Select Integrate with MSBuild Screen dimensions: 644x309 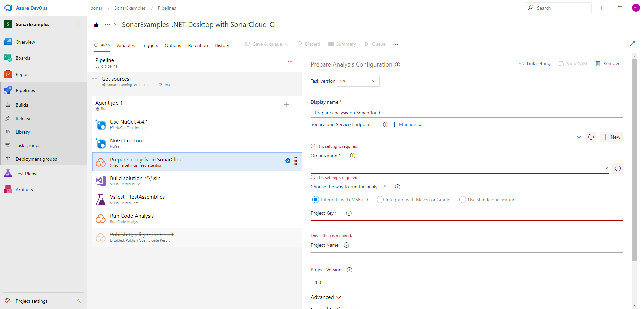point(316,199)
